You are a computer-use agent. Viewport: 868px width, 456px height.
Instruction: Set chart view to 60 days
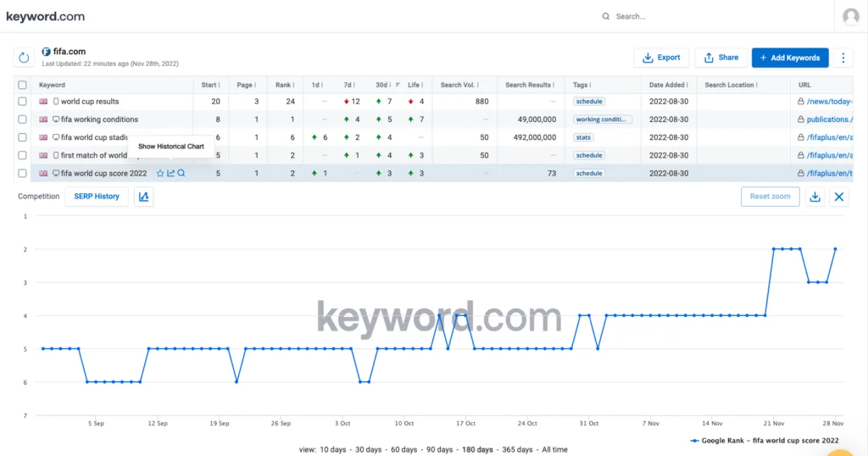coord(404,449)
